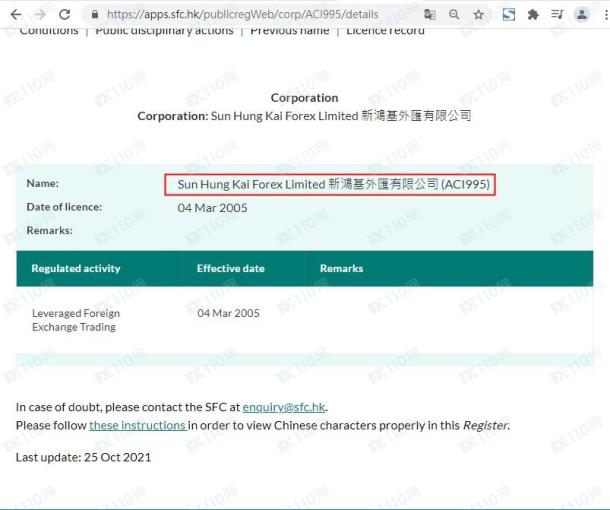Click the 'Remarks:' field label

pyautogui.click(x=49, y=230)
